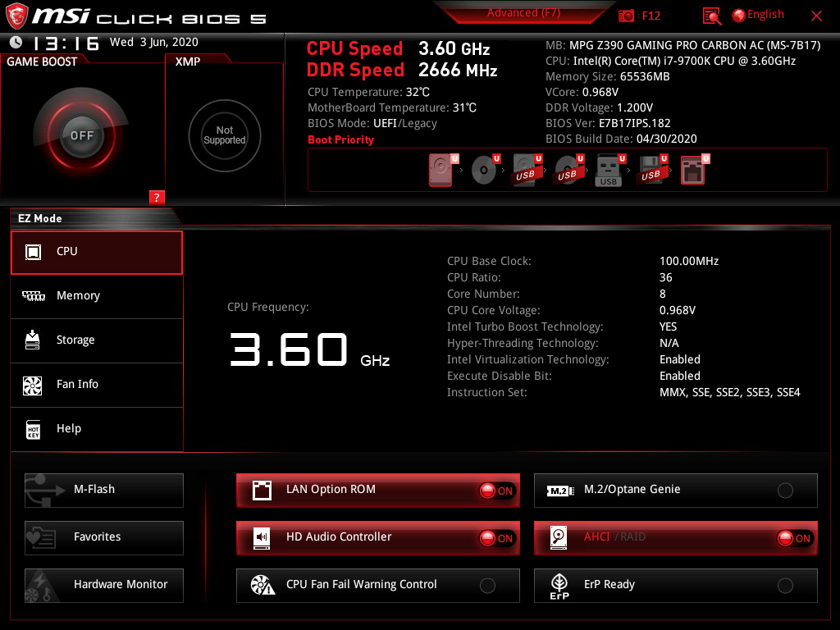Screen dimensions: 840x630
Task: Select the USB CD/DVD boot device icon
Action: tap(568, 170)
